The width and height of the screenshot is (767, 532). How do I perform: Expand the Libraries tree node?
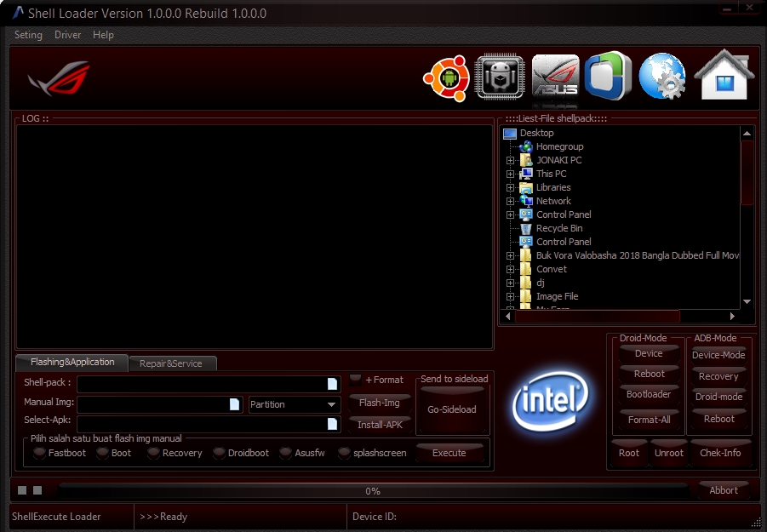510,188
